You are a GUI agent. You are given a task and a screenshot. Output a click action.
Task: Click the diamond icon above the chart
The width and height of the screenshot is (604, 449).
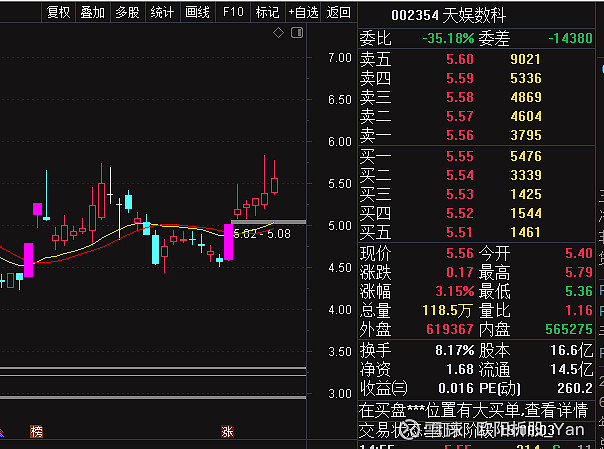[x=278, y=33]
